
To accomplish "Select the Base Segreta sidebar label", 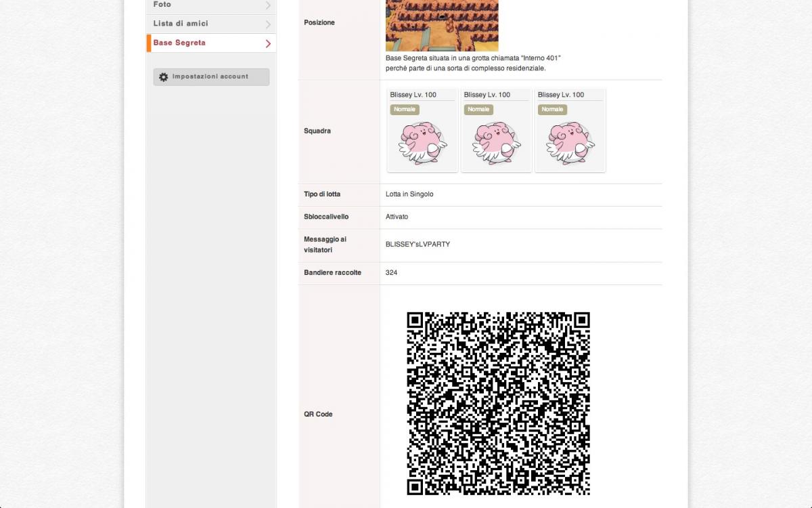I will tap(179, 43).
